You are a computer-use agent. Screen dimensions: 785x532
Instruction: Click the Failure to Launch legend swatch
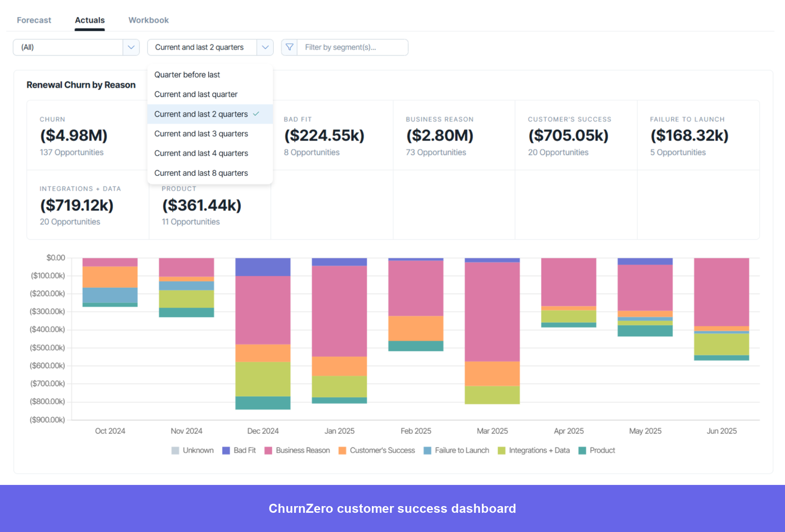[x=427, y=450]
